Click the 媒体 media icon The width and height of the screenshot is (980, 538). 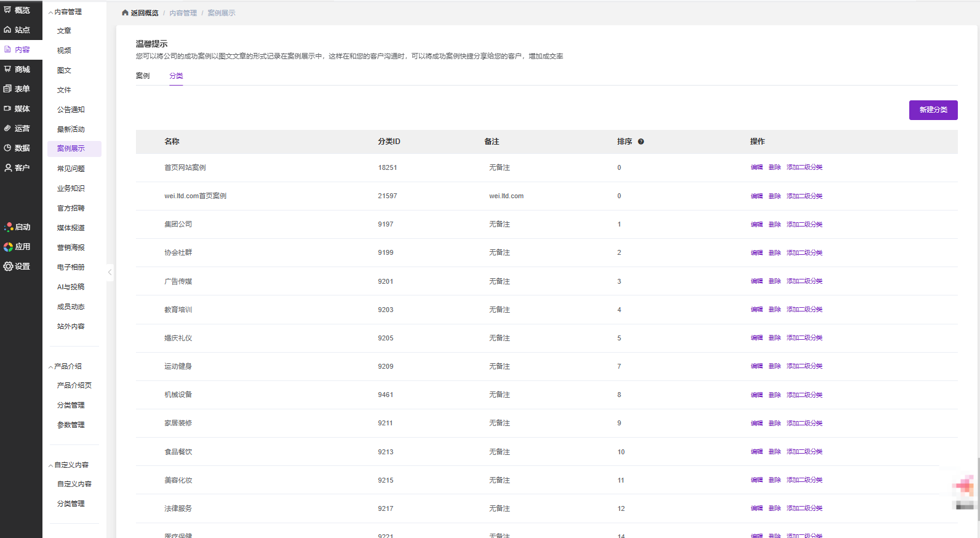tap(7, 108)
